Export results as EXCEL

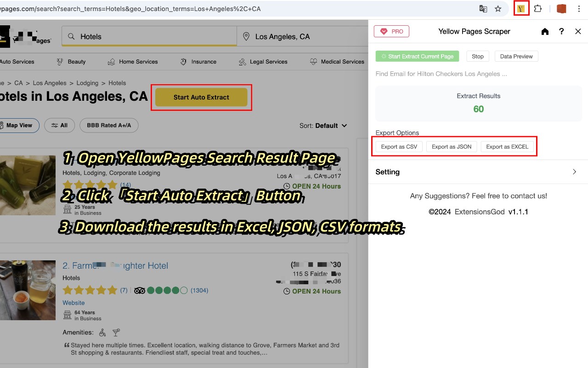tap(507, 147)
